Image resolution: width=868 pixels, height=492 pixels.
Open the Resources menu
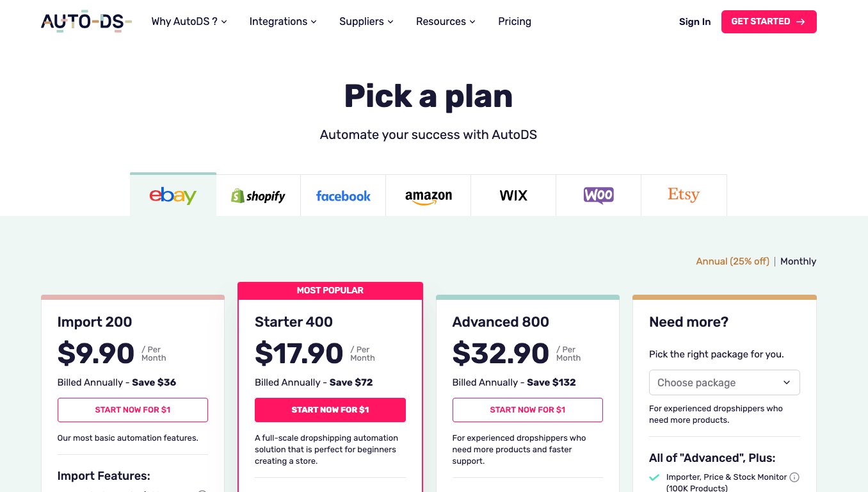point(446,22)
